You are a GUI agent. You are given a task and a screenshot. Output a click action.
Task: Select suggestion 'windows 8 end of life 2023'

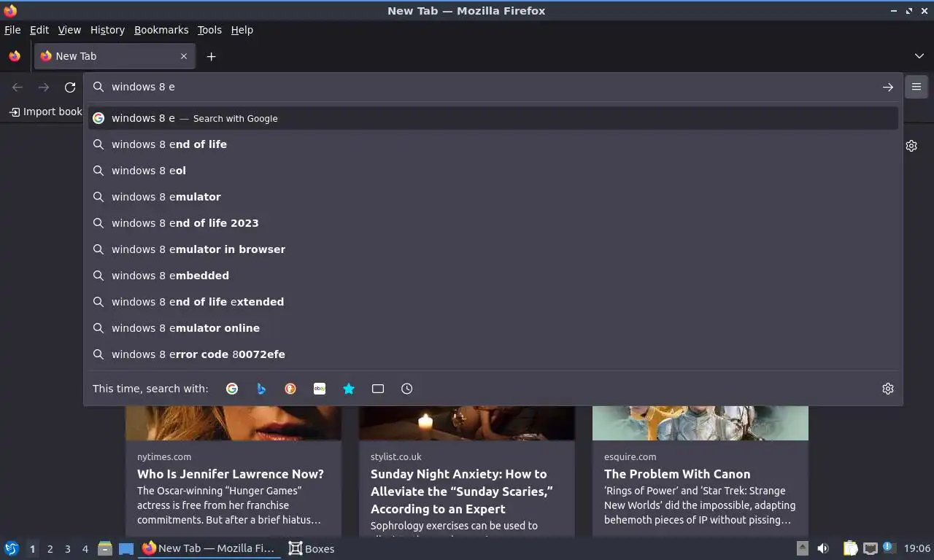(493, 223)
